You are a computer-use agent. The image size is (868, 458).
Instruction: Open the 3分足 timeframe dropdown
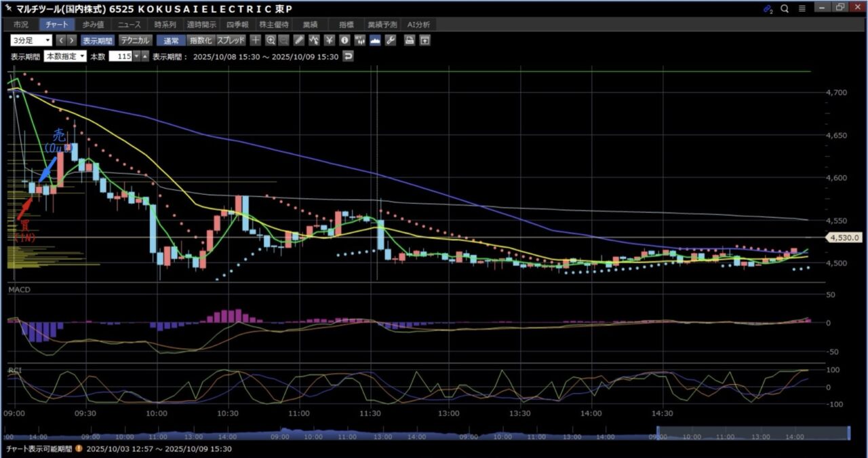click(x=31, y=40)
